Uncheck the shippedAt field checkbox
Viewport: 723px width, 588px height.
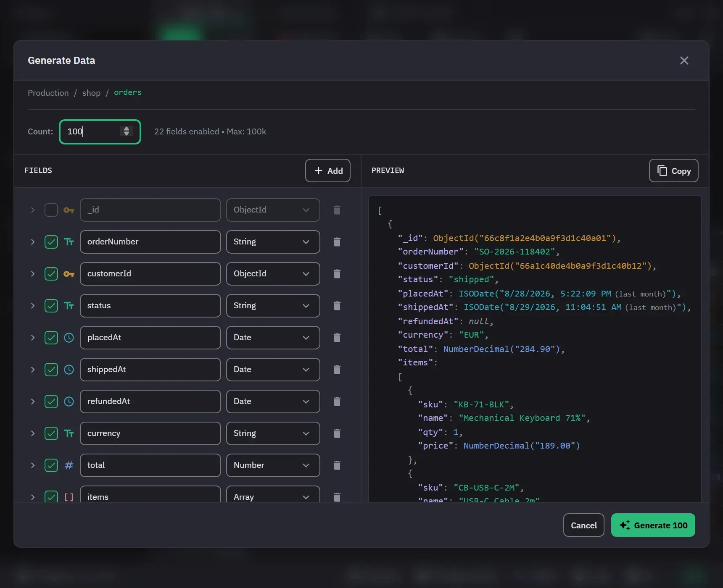pyautogui.click(x=51, y=370)
